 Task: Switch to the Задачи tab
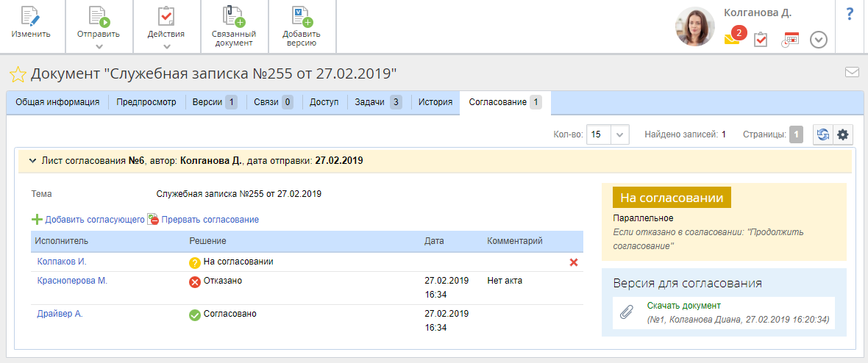pyautogui.click(x=377, y=102)
